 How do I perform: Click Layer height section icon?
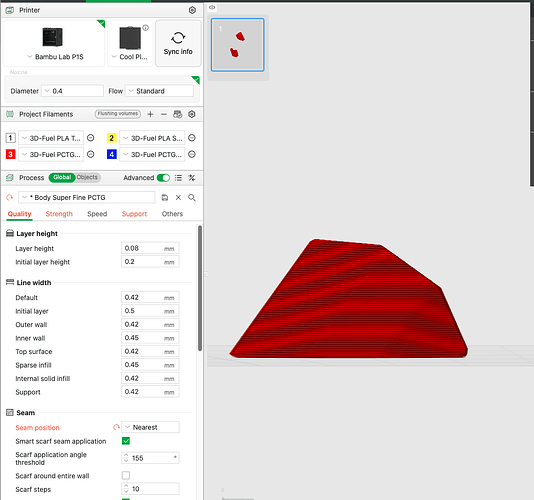coord(10,233)
